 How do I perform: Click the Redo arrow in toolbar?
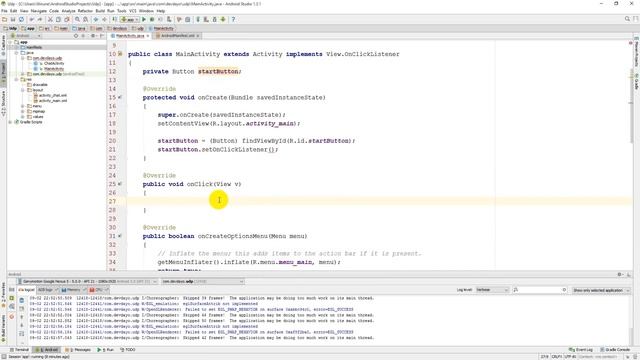40,19
